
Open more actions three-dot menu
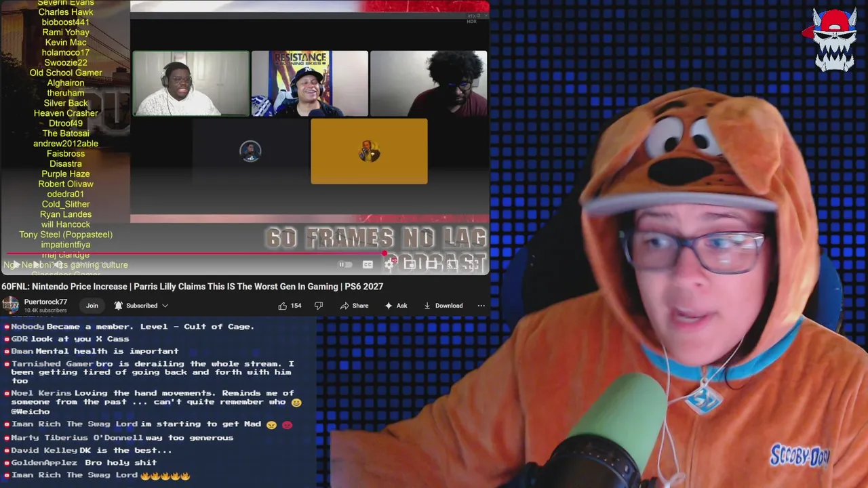click(x=481, y=306)
